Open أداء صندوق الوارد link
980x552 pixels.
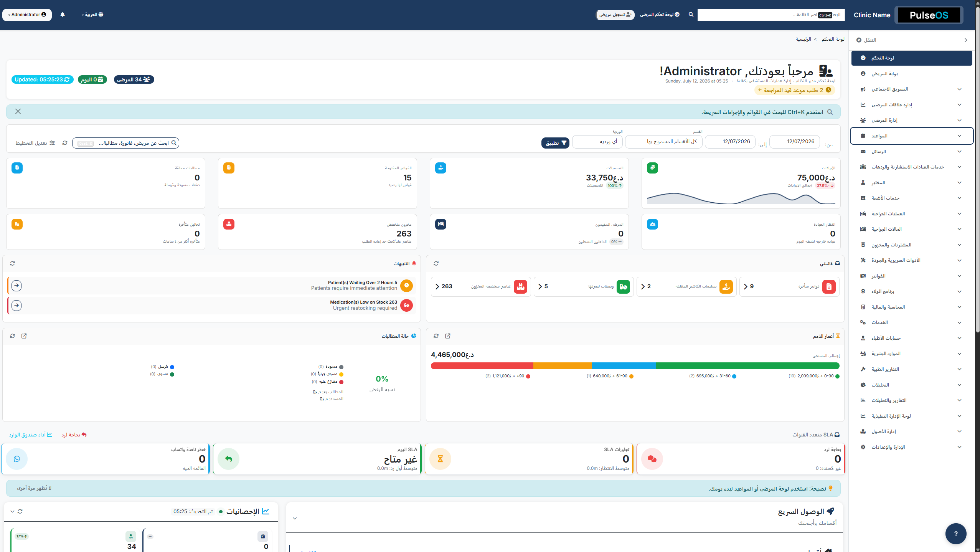pos(30,435)
